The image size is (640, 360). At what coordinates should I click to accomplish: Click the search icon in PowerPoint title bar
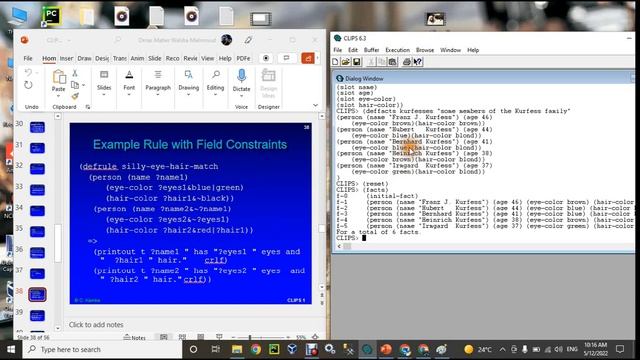click(x=118, y=40)
